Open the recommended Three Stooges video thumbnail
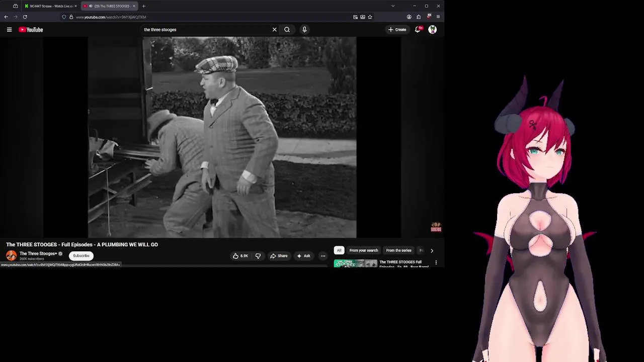This screenshot has width=644, height=362. tap(355, 263)
